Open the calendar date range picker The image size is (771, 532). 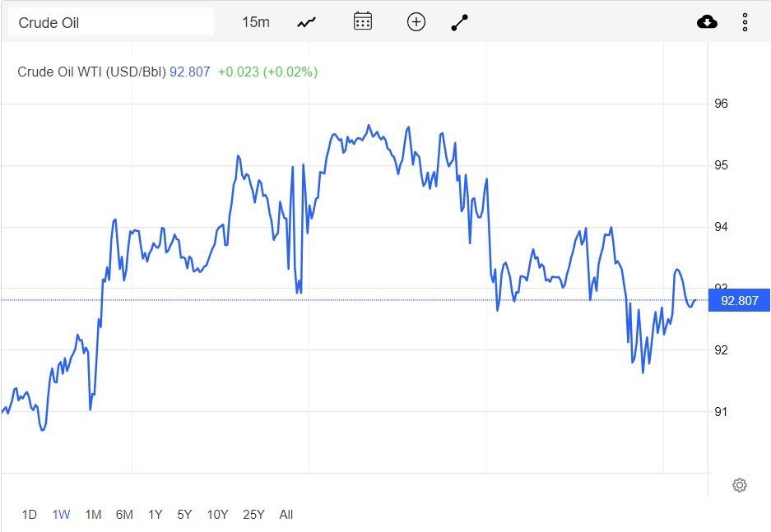point(363,22)
